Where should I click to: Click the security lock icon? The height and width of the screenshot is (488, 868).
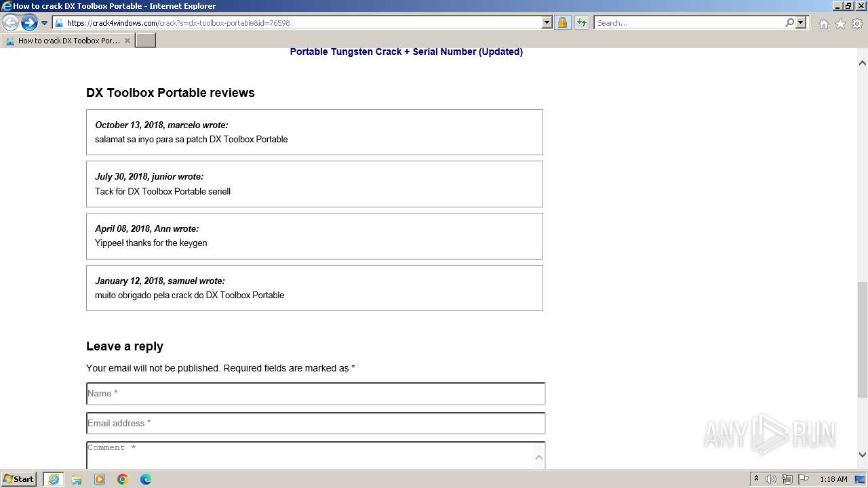(562, 23)
